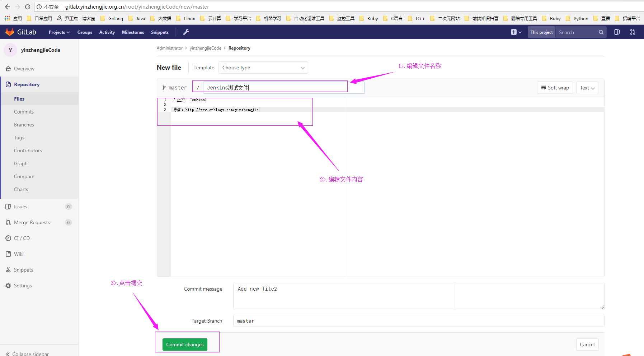
Task: Follow the Administrator breadcrumb link
Action: [169, 48]
